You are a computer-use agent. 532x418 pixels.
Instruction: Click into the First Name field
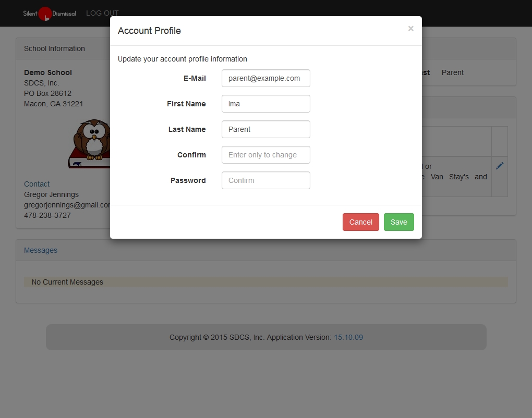pos(265,104)
